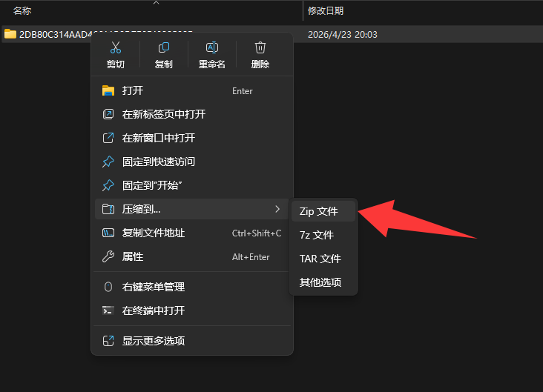Click the Rename icon
Viewport: 543px width, 392px height.
212,47
